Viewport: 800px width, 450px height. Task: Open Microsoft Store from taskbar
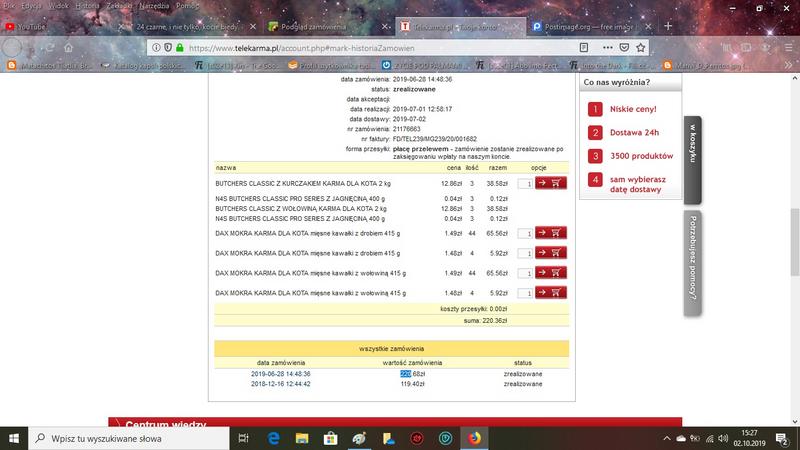(331, 438)
